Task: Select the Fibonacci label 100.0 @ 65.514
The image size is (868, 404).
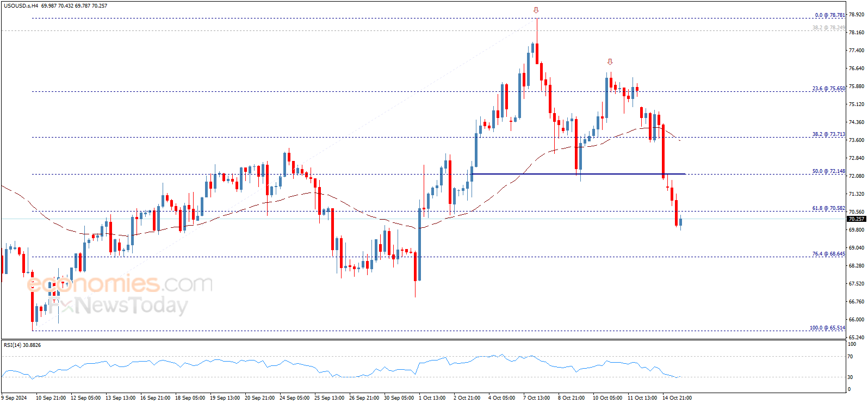Action: [828, 328]
